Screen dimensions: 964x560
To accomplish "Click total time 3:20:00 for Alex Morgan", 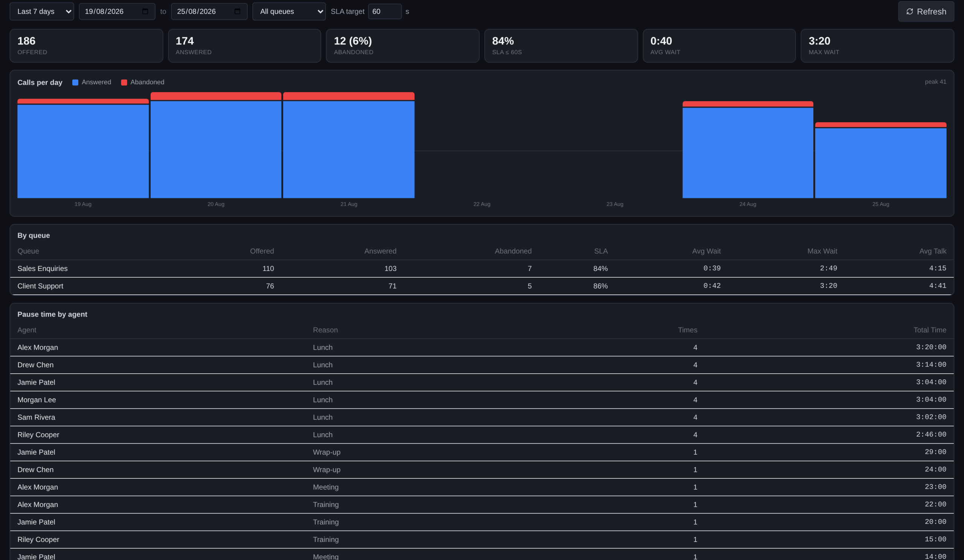I will (931, 347).
